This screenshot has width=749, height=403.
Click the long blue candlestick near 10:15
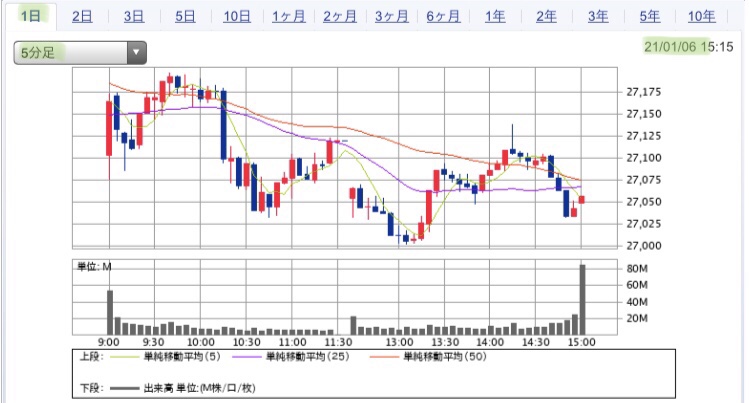223,125
